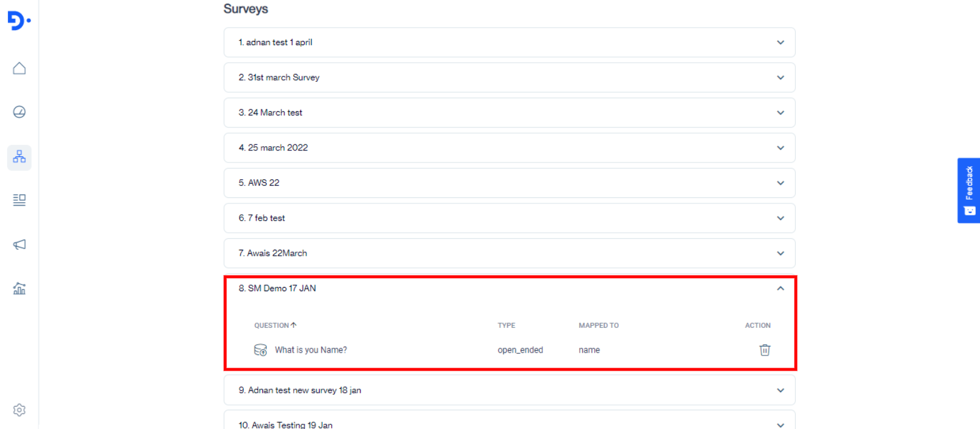Screen dimensions: 980x429
Task: Expand 'Adnan test new survey 18 jan'
Action: point(780,390)
